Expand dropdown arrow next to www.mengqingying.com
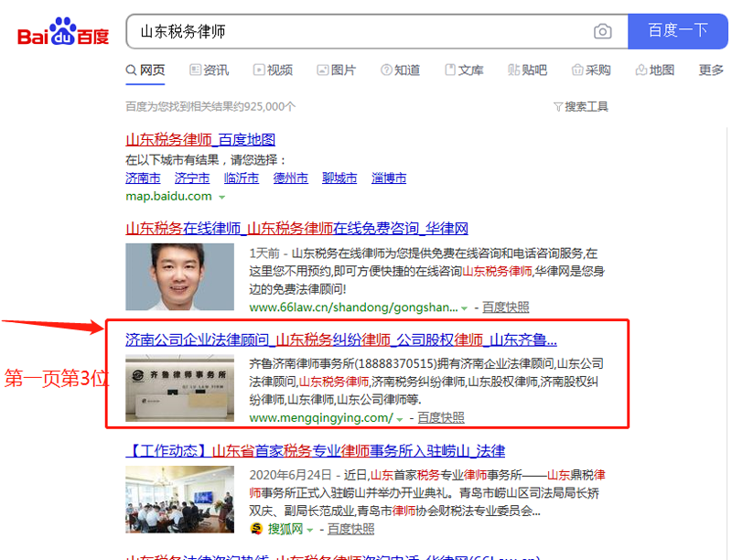Viewport: 732px width, 560px height. (x=400, y=419)
